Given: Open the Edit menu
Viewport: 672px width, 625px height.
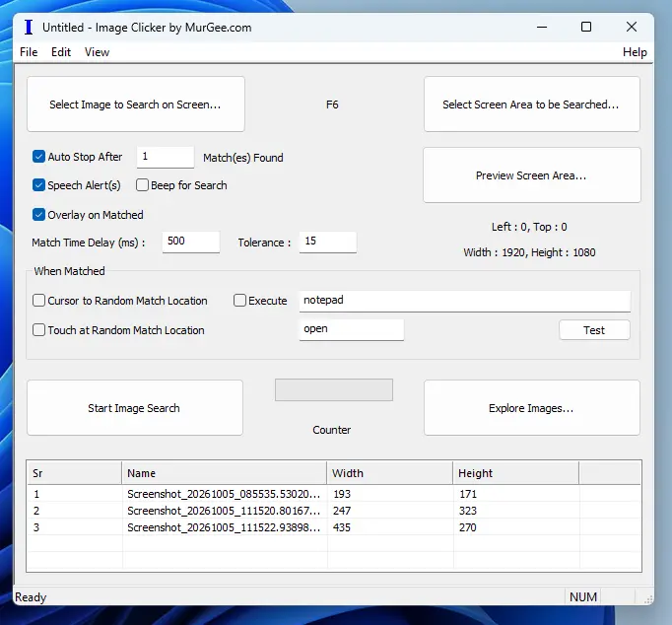Looking at the screenshot, I should (x=61, y=52).
